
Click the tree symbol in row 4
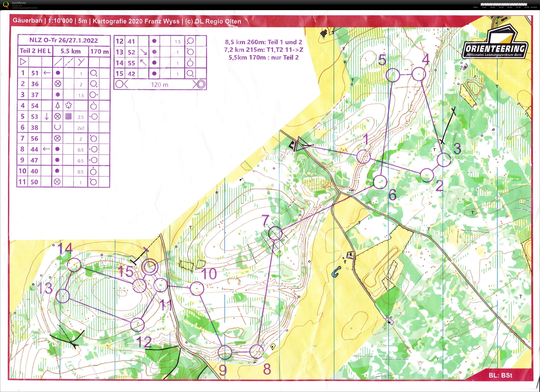click(x=57, y=105)
